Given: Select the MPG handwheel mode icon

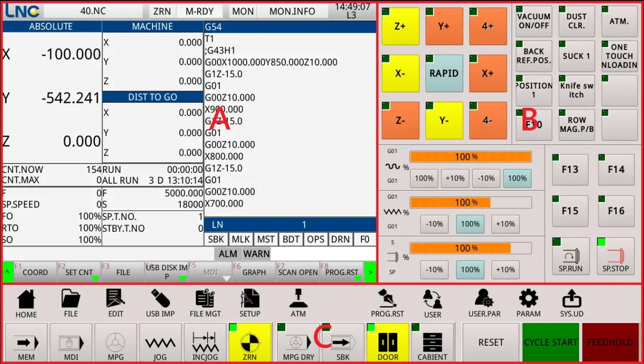Looking at the screenshot, I should (115, 343).
